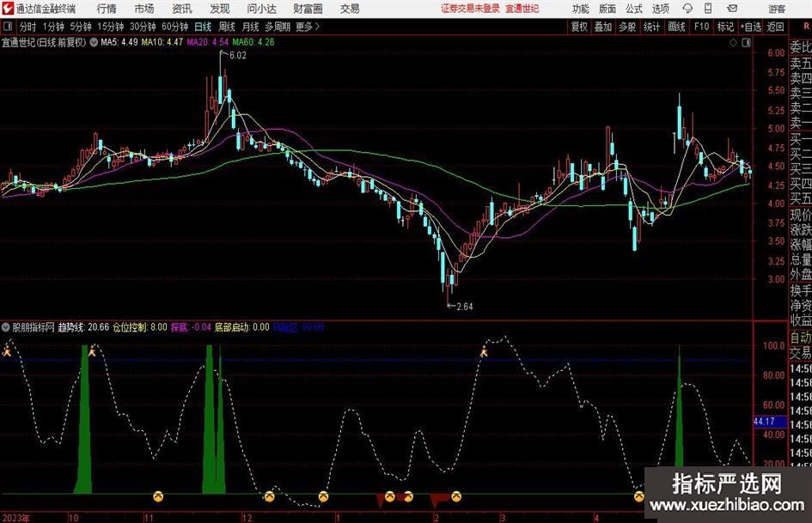This screenshot has width=812, height=523.
Task: Switch to 60分钟 period
Action: [x=174, y=27]
